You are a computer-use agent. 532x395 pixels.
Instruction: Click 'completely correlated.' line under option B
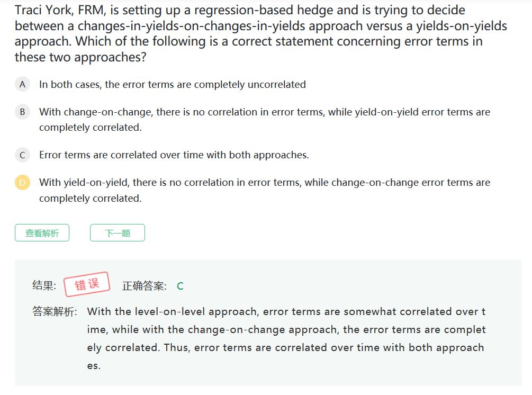pyautogui.click(x=90, y=128)
